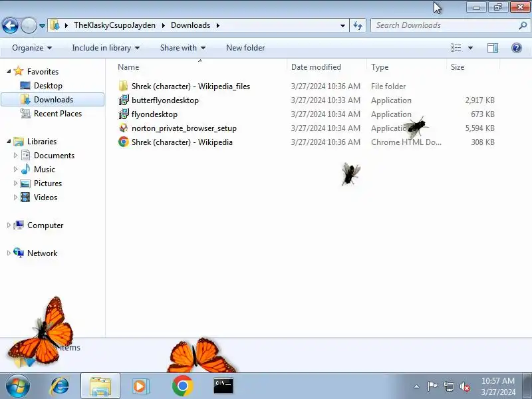The height and width of the screenshot is (399, 532).
Task: Open Recent Places in Favorites
Action: point(58,113)
